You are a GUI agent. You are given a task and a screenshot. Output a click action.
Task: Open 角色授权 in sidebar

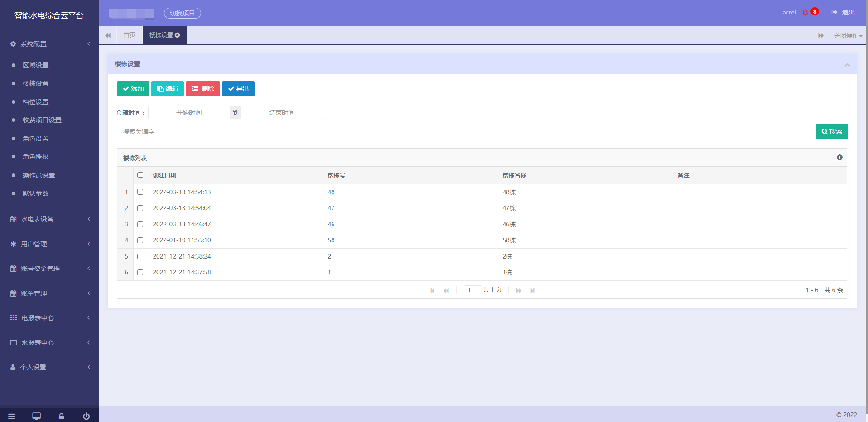click(x=36, y=157)
